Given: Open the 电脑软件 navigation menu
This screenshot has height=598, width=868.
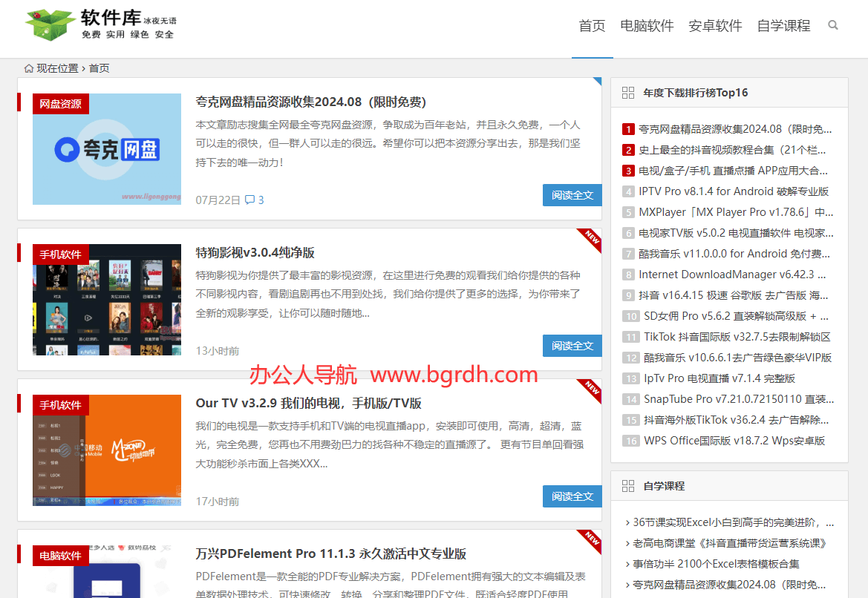Looking at the screenshot, I should [647, 26].
